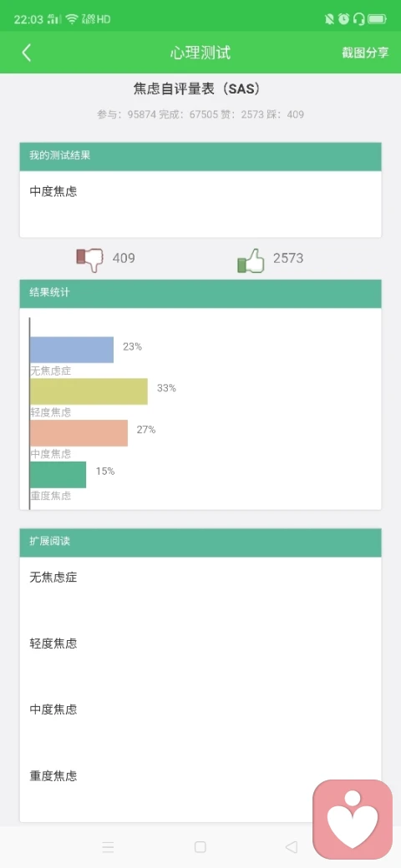This screenshot has width=401, height=868.
Task: Tap the 结果统计 section header
Action: coord(200,294)
